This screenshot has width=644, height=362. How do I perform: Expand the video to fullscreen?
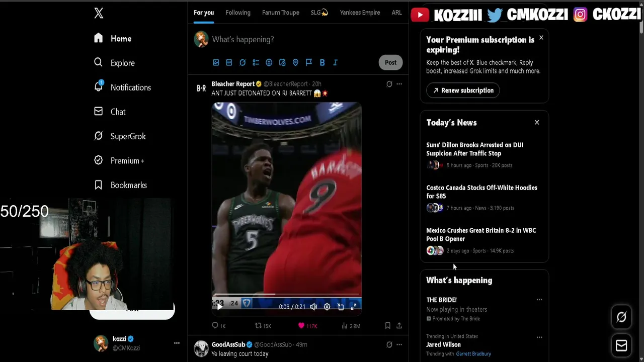(x=354, y=307)
